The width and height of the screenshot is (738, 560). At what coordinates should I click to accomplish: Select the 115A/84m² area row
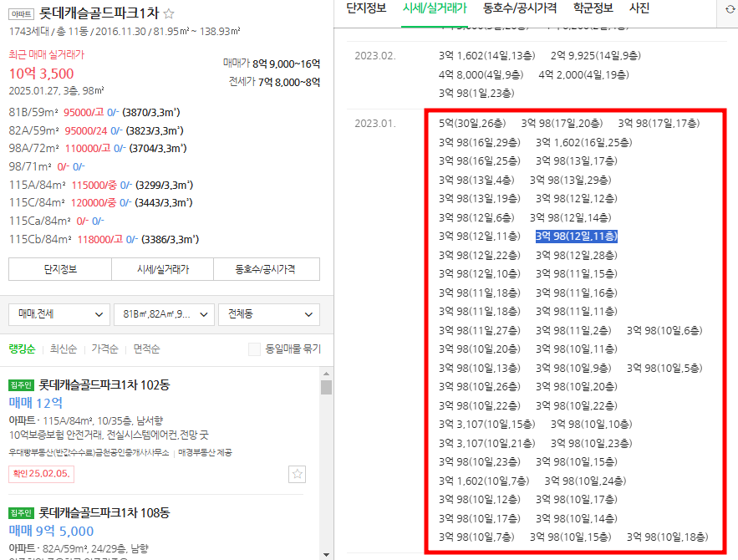click(x=101, y=185)
